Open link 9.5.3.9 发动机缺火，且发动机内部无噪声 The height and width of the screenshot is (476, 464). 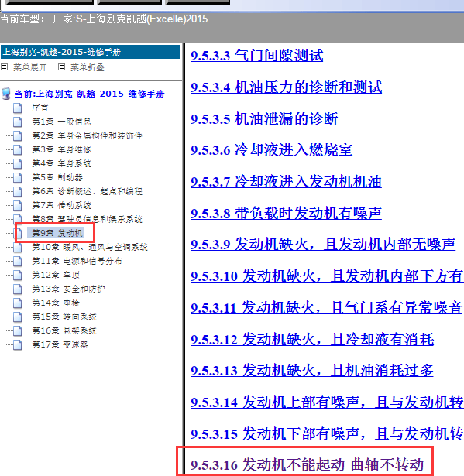pyautogui.click(x=323, y=245)
